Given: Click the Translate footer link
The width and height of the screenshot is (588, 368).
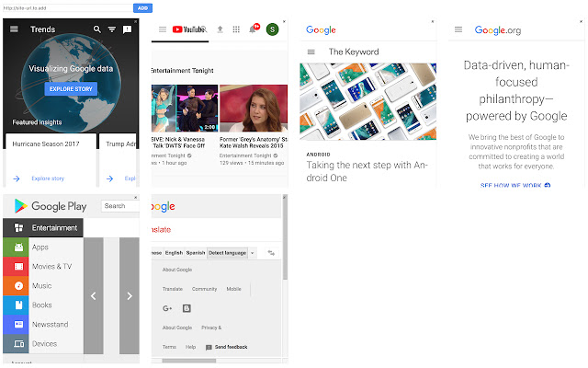Looking at the screenshot, I should 173,289.
